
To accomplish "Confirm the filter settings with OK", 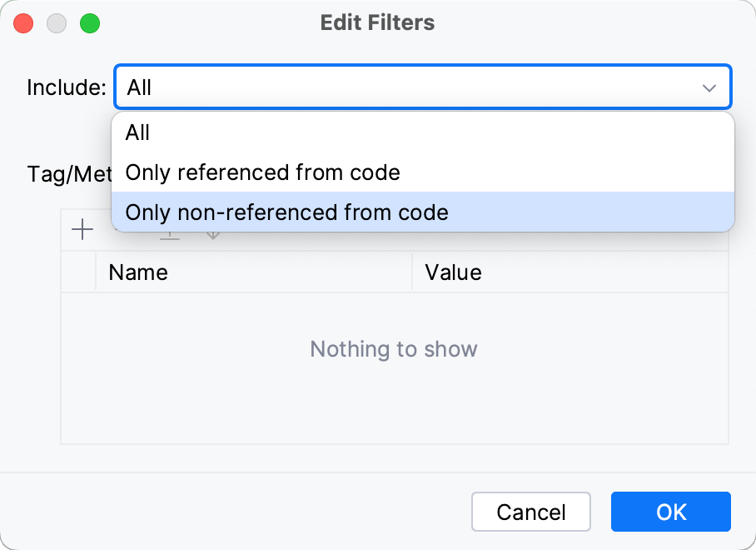I will (x=670, y=512).
